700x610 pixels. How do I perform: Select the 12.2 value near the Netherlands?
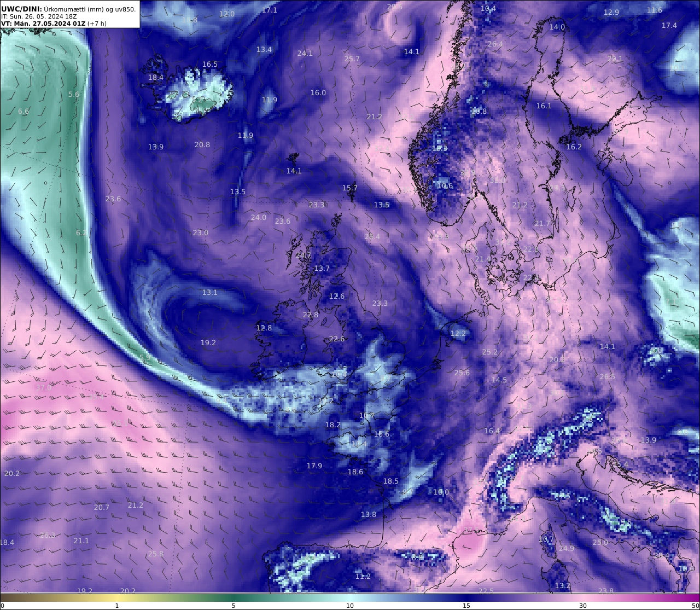tap(458, 333)
